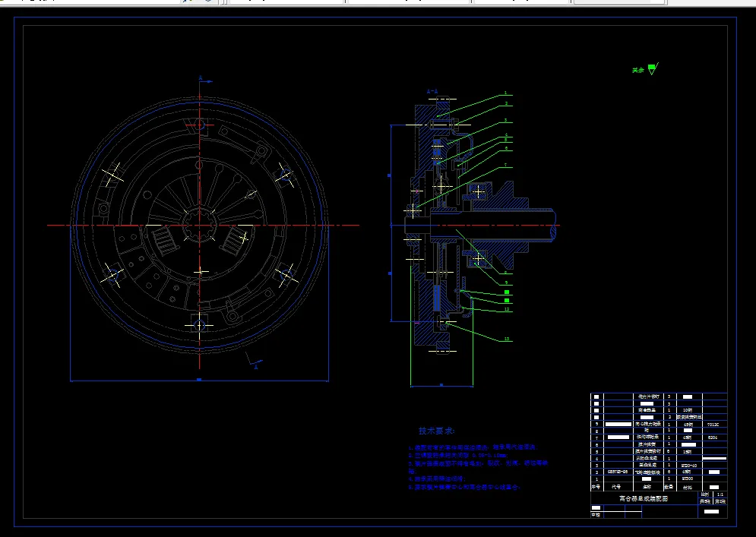Click leader callout number 12 on section view
This screenshot has width=756, height=537.
pos(507,309)
